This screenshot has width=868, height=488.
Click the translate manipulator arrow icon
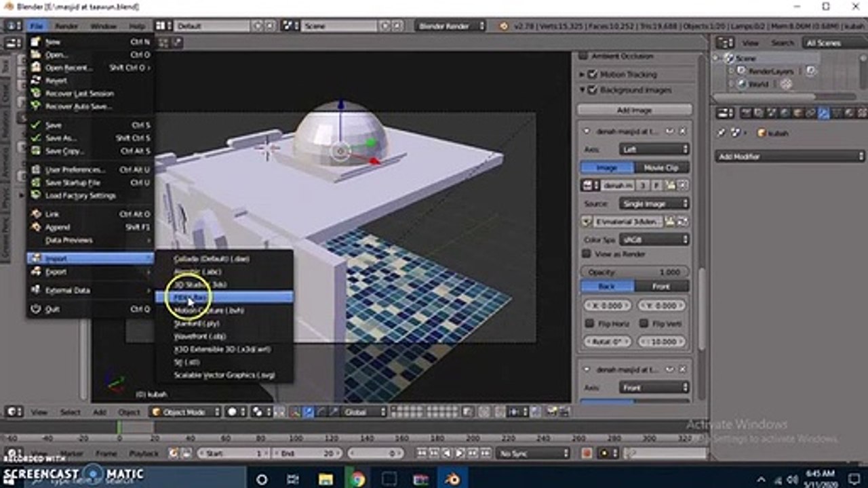309,411
